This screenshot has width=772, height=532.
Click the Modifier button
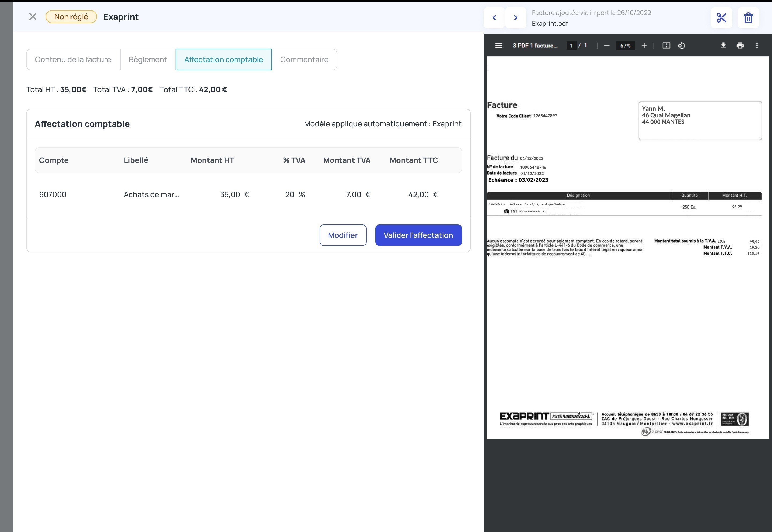point(343,235)
